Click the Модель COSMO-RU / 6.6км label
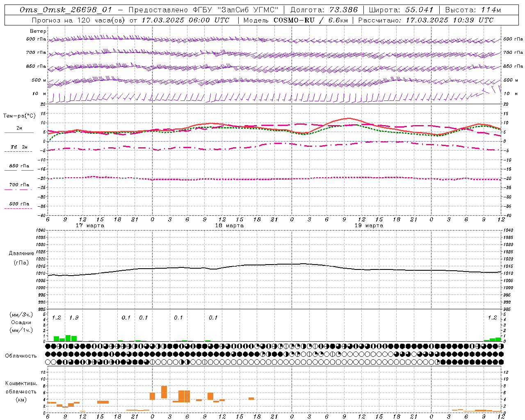This screenshot has width=525, height=420. point(296,20)
